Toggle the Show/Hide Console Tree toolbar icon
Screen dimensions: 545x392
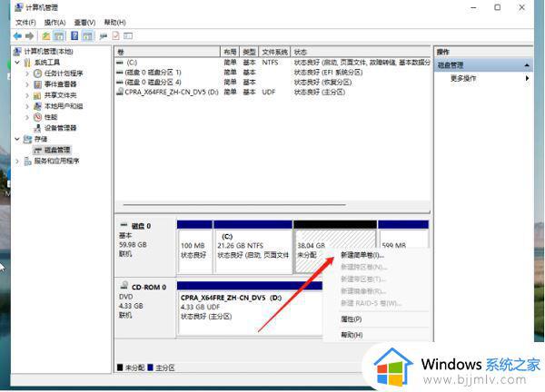pos(59,35)
